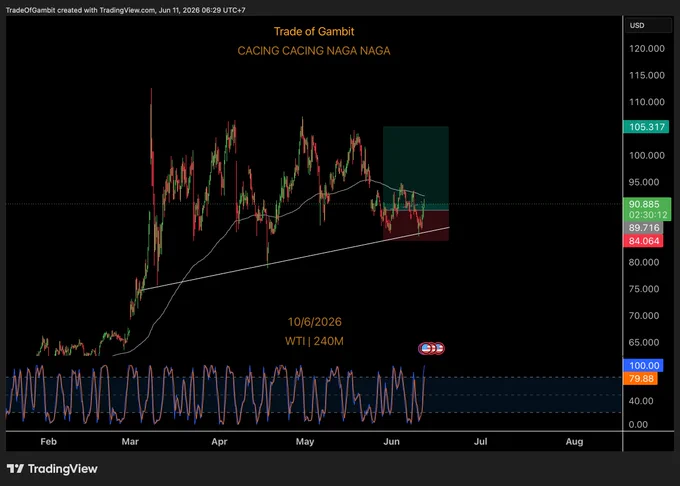Click the Apr label on time axis
The height and width of the screenshot is (486, 680).
point(219,441)
